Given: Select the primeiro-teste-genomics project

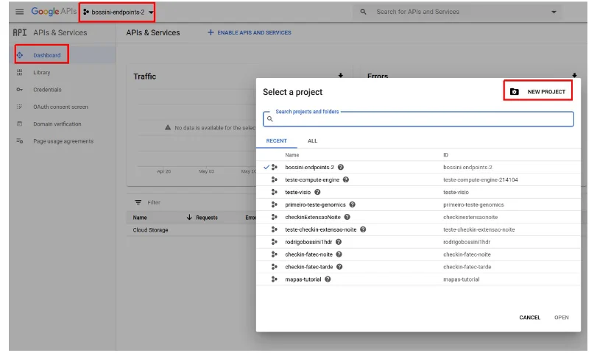Looking at the screenshot, I should 418,204.
